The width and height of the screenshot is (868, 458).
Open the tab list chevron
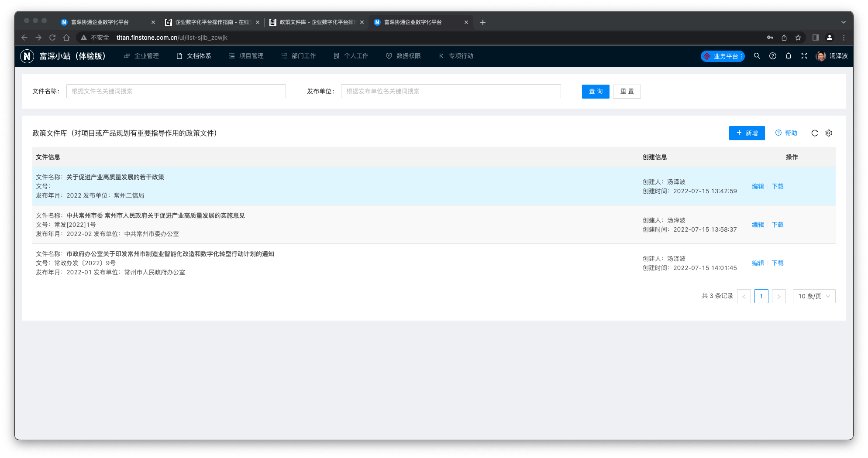tap(844, 22)
